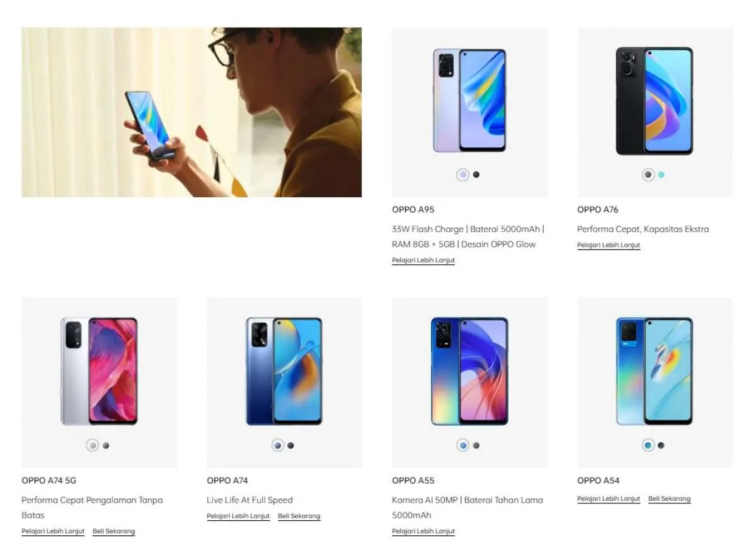
Task: Open the OPPO A95 phone image
Action: (x=469, y=100)
